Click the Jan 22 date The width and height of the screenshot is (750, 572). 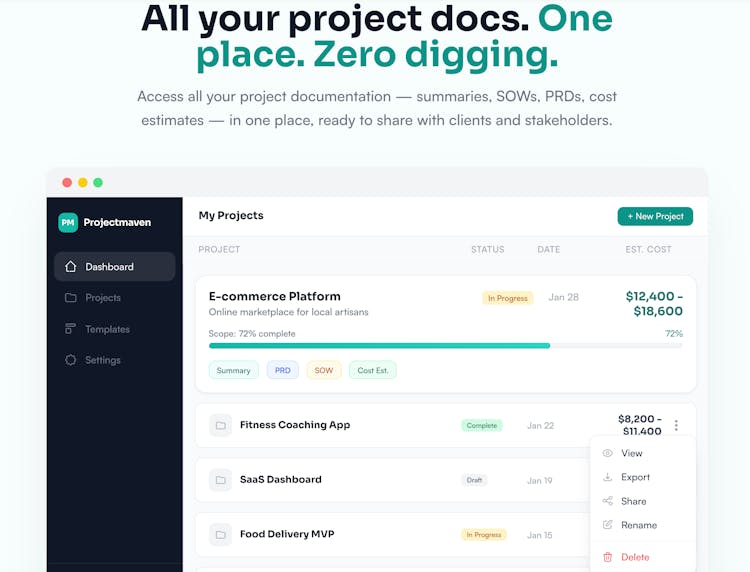pos(540,425)
